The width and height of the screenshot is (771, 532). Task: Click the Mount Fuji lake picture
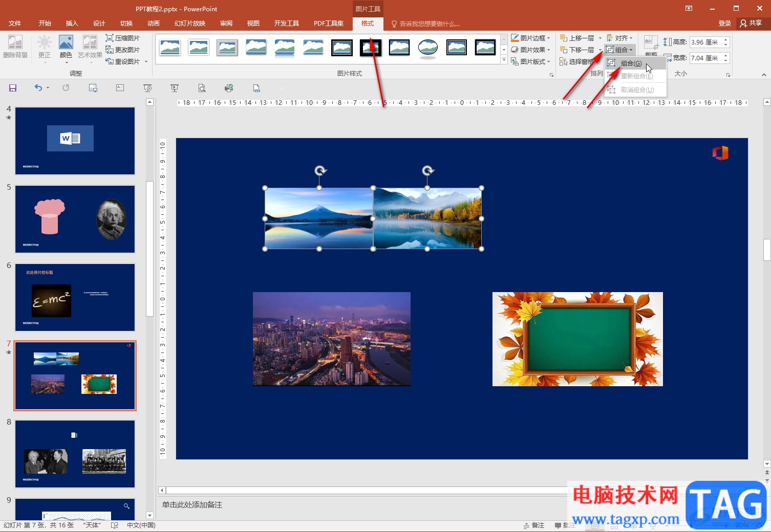click(x=319, y=218)
